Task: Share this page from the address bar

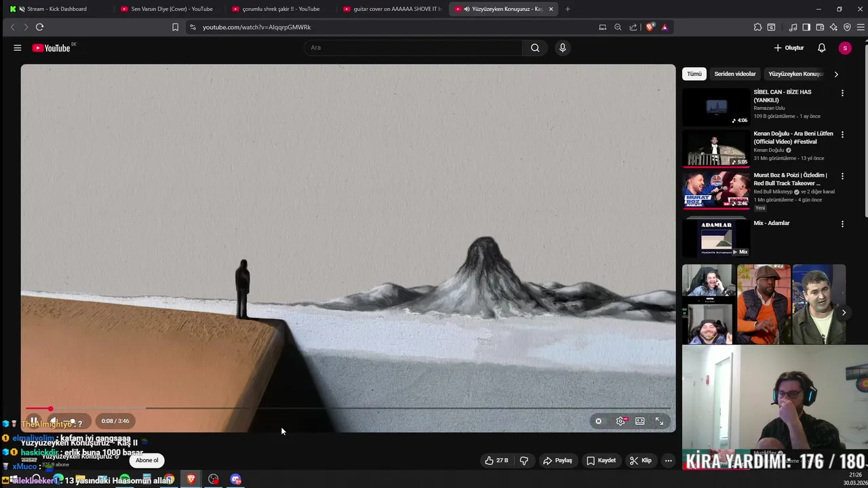Action: 633,27
